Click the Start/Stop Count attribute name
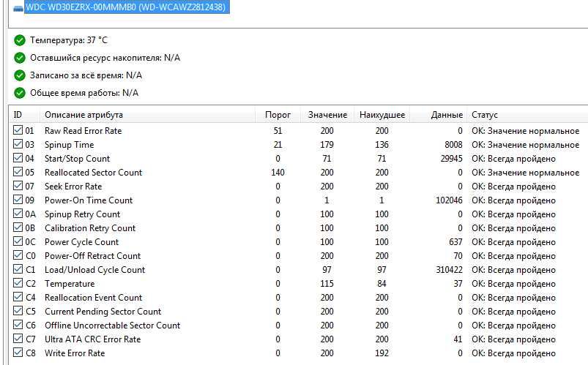This screenshot has width=588, height=365. tap(77, 159)
